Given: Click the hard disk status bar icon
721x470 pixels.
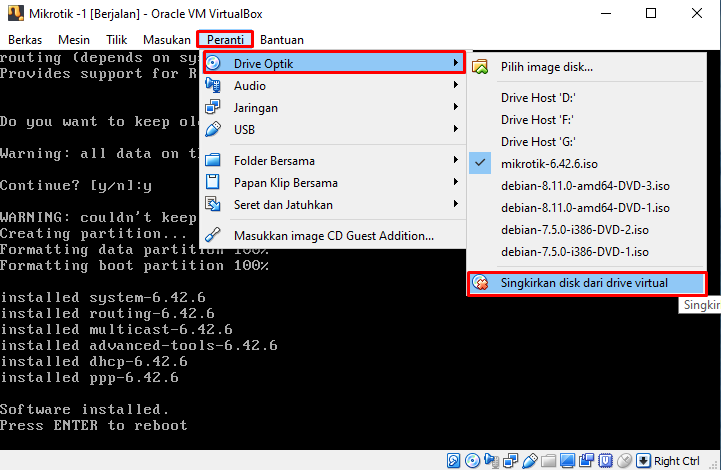Looking at the screenshot, I should (x=453, y=460).
